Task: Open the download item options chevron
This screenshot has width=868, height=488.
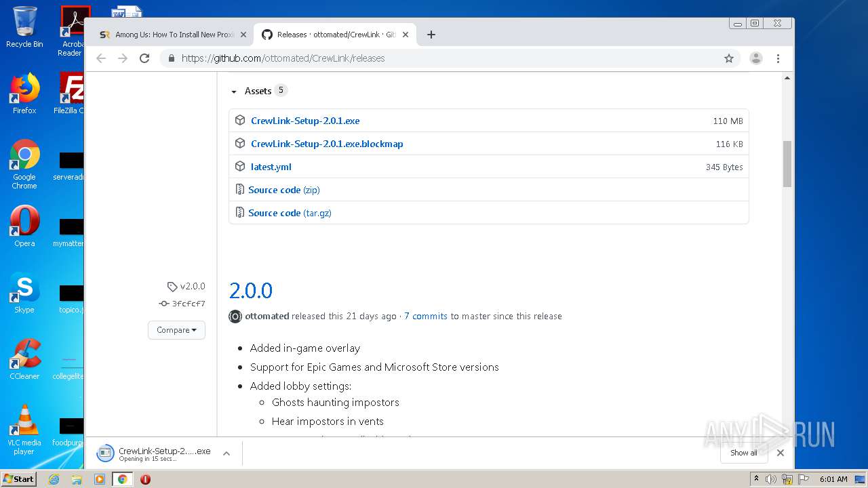Action: click(x=226, y=453)
